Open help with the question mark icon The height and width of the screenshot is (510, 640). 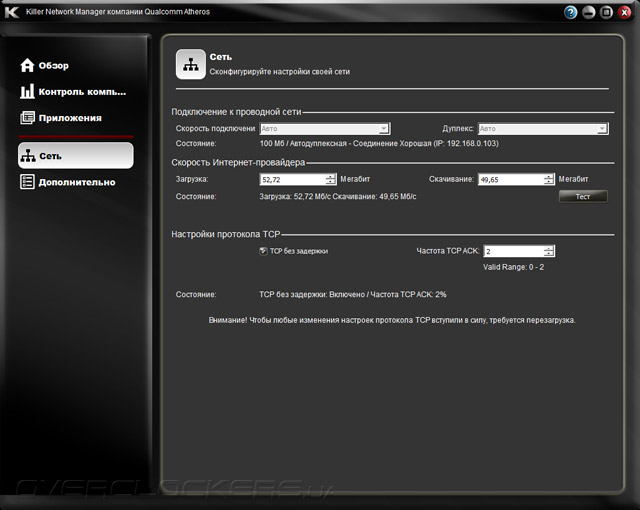click(571, 12)
